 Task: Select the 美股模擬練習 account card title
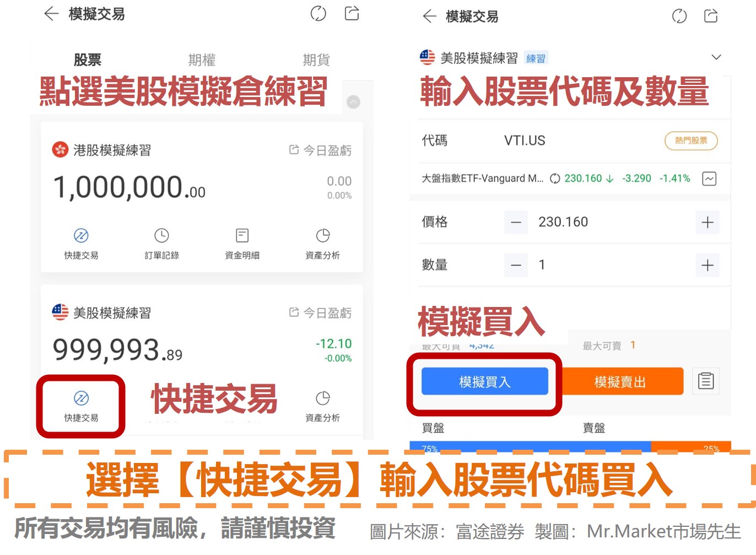(x=112, y=312)
